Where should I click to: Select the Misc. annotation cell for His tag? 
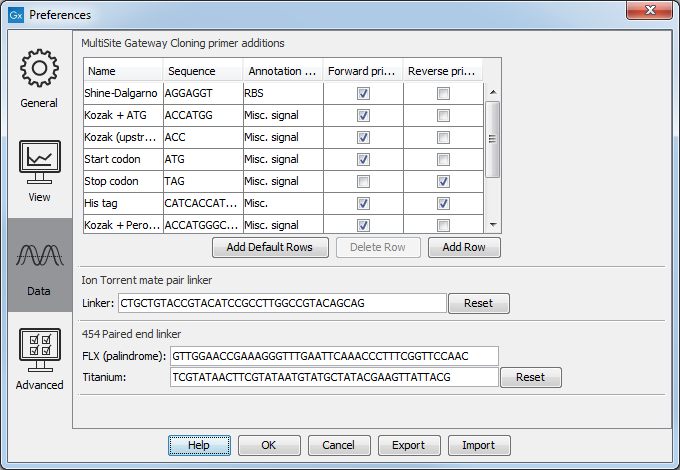pyautogui.click(x=283, y=203)
